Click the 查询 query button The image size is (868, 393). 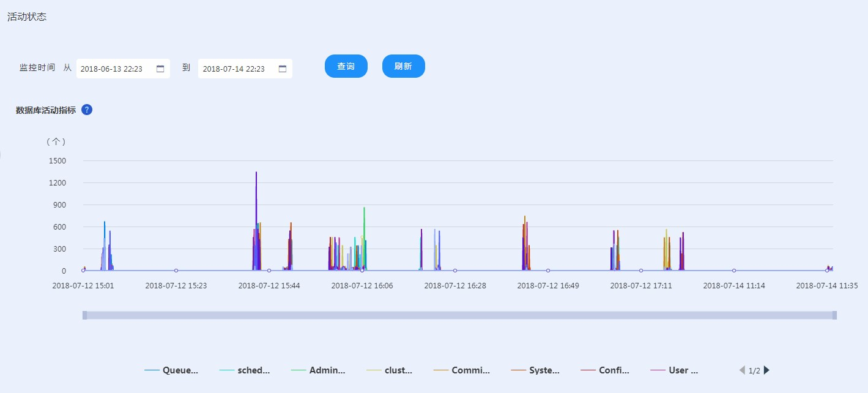[x=346, y=66]
